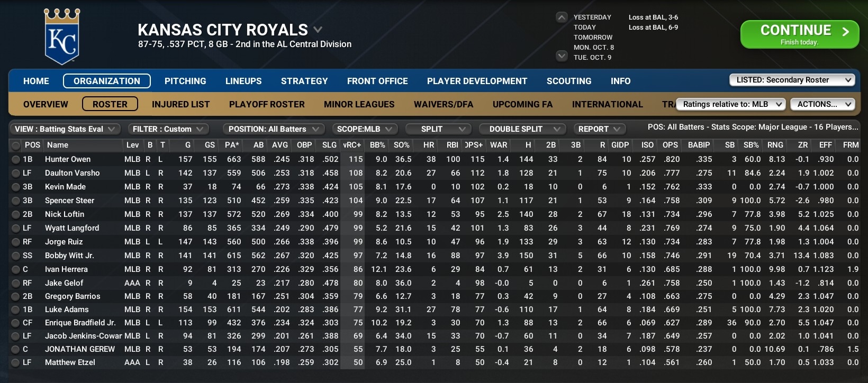The width and height of the screenshot is (868, 383).
Task: Open the VIEW: Batting Stats Eval dropdown
Action: 65,129
